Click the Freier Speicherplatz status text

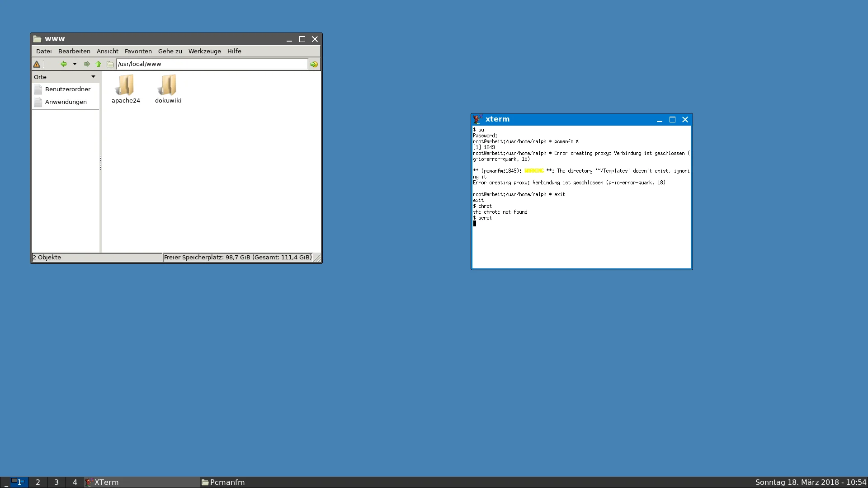238,258
